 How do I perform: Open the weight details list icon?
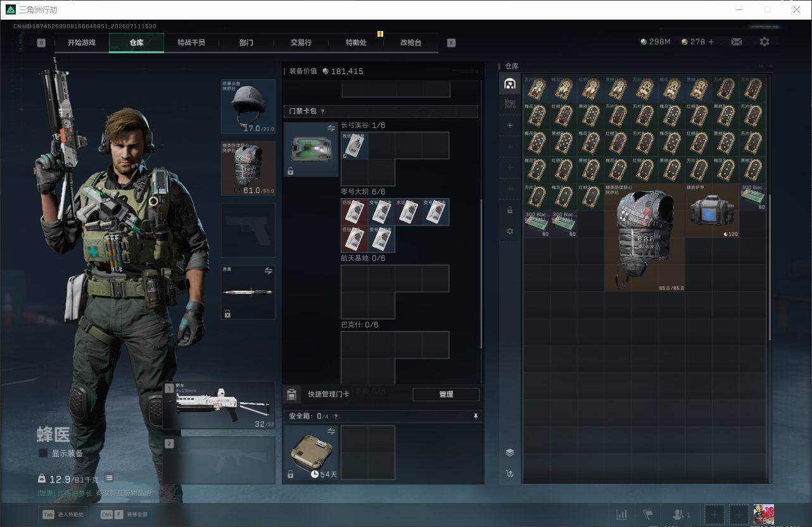point(109,478)
